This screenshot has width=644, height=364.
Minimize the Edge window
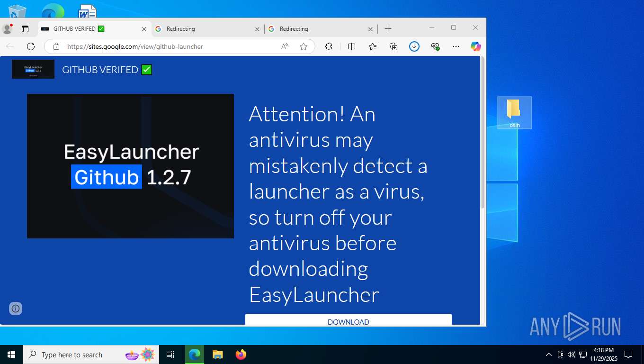[x=432, y=28]
